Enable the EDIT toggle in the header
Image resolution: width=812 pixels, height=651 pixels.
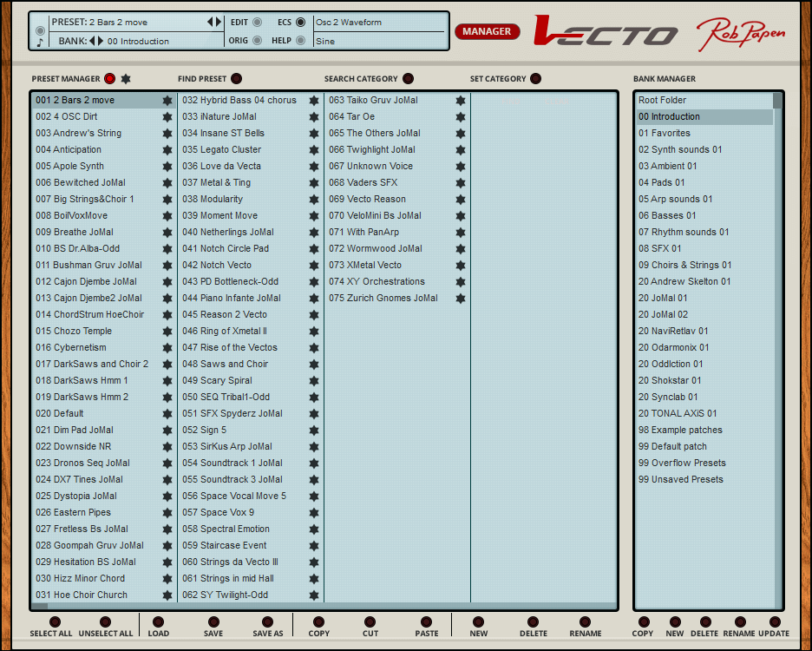point(259,22)
